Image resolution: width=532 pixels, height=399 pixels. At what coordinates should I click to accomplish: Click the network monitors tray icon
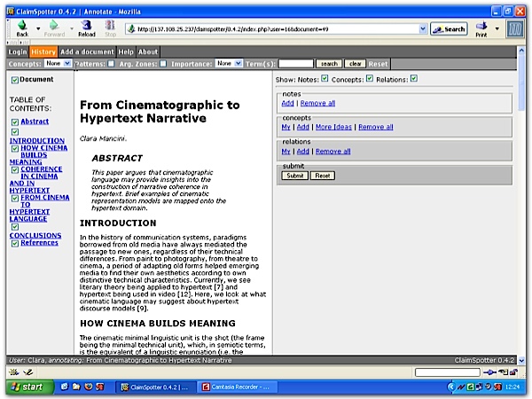click(x=479, y=387)
